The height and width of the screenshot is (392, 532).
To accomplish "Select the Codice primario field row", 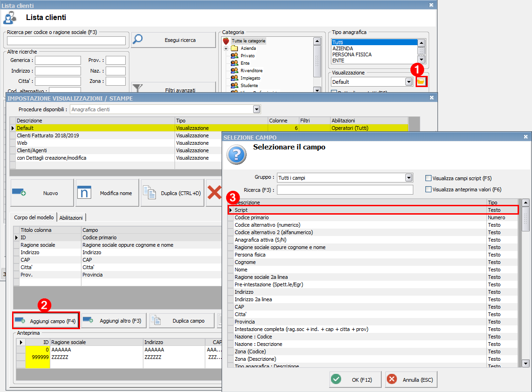I will click(x=373, y=217).
